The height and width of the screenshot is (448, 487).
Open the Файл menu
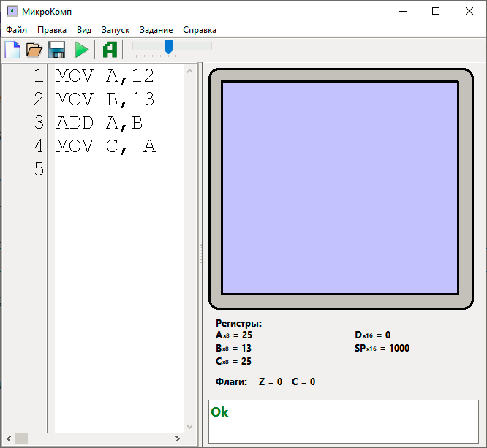(16, 30)
